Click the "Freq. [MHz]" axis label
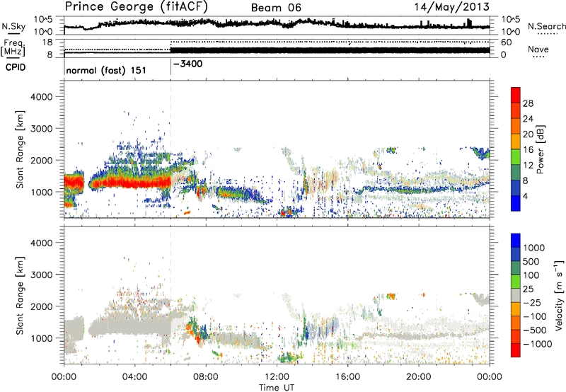566x392 pixels. (x=13, y=47)
